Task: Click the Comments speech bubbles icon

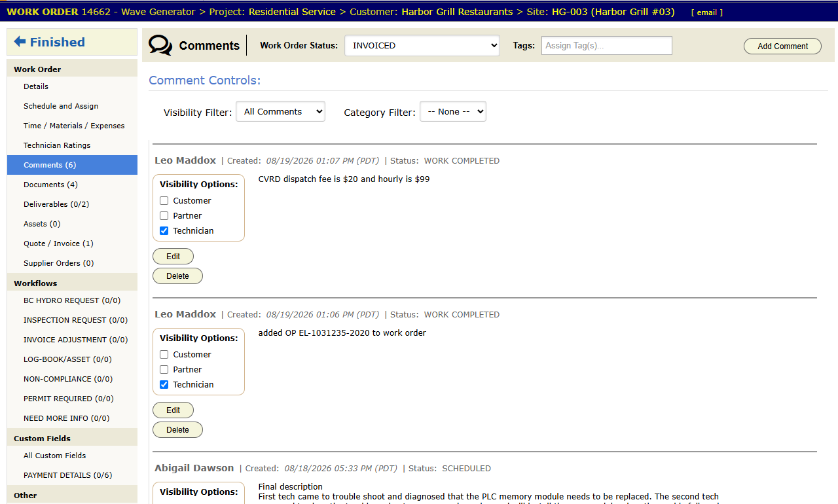Action: (160, 45)
